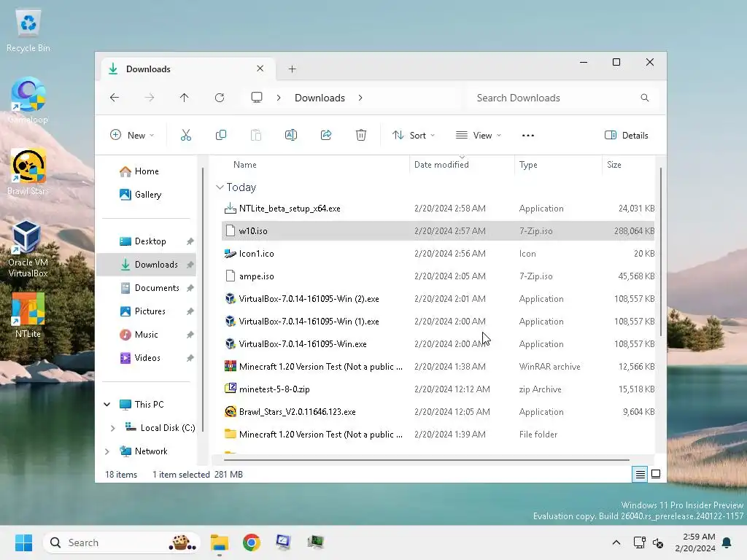This screenshot has height=560, width=747.
Task: Launch Google Chrome from taskbar
Action: coord(251,542)
